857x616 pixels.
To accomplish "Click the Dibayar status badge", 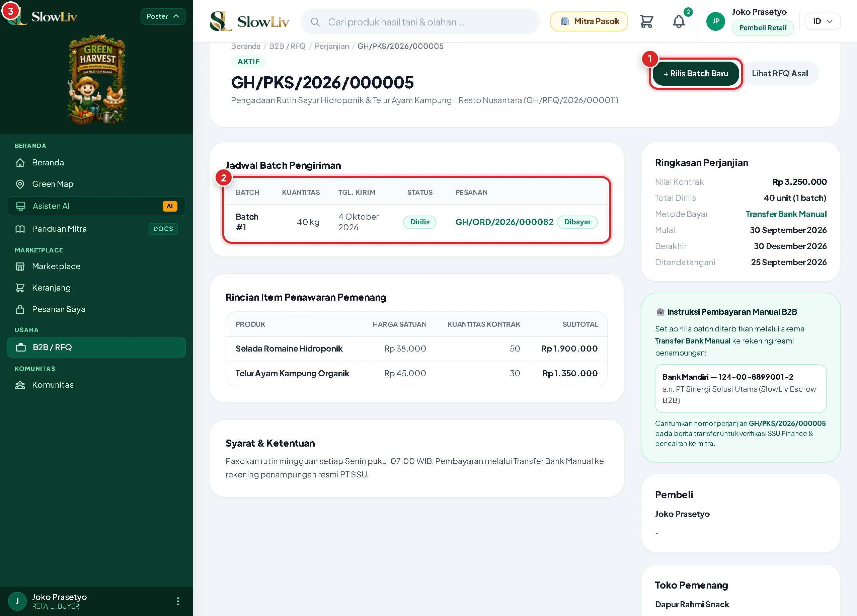I will tap(577, 222).
